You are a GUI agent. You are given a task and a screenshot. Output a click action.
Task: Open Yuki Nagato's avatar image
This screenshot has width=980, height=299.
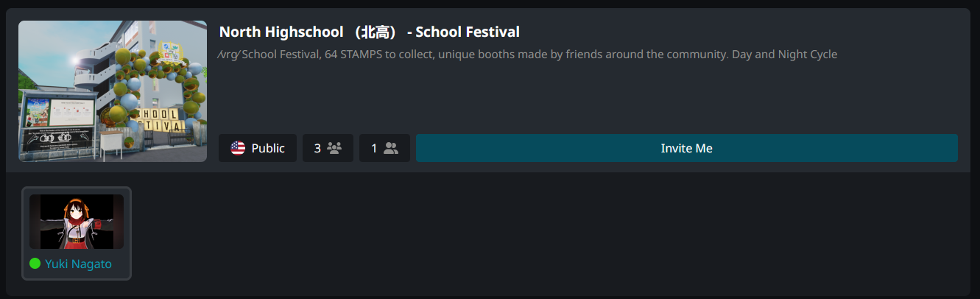point(77,222)
